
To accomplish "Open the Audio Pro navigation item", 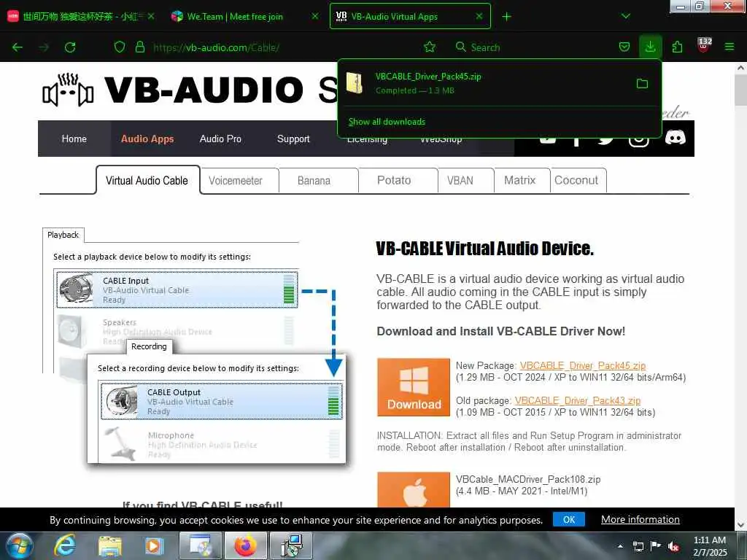I will 220,139.
